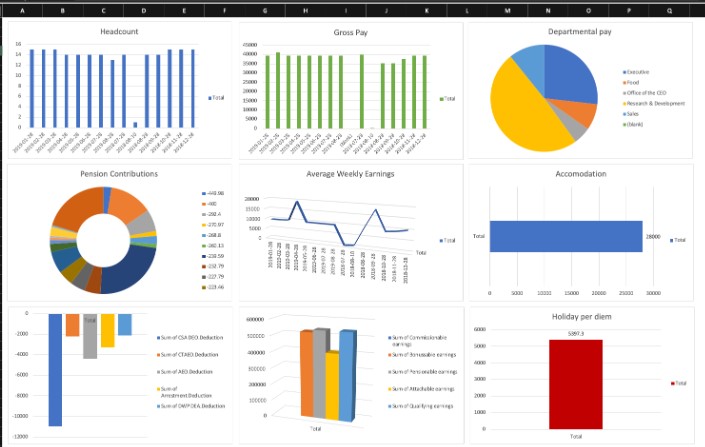Image resolution: width=705 pixels, height=447 pixels.
Task: Click the Gross Pay chart title
Action: click(x=350, y=33)
